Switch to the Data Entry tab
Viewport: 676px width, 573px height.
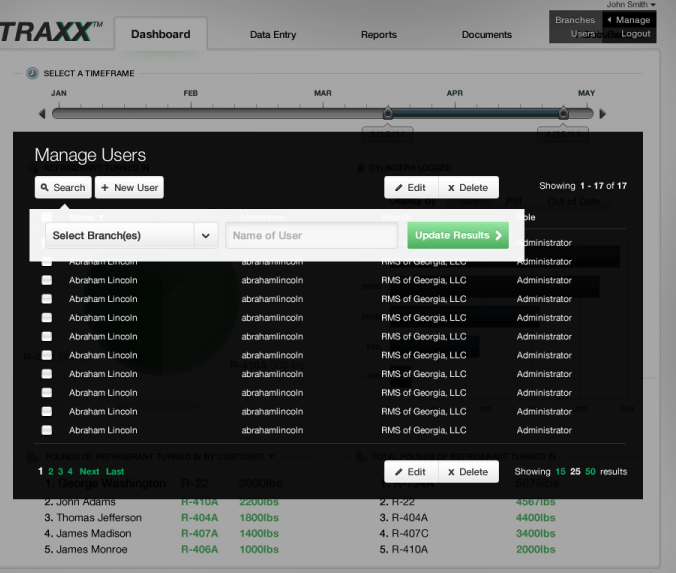coord(272,35)
